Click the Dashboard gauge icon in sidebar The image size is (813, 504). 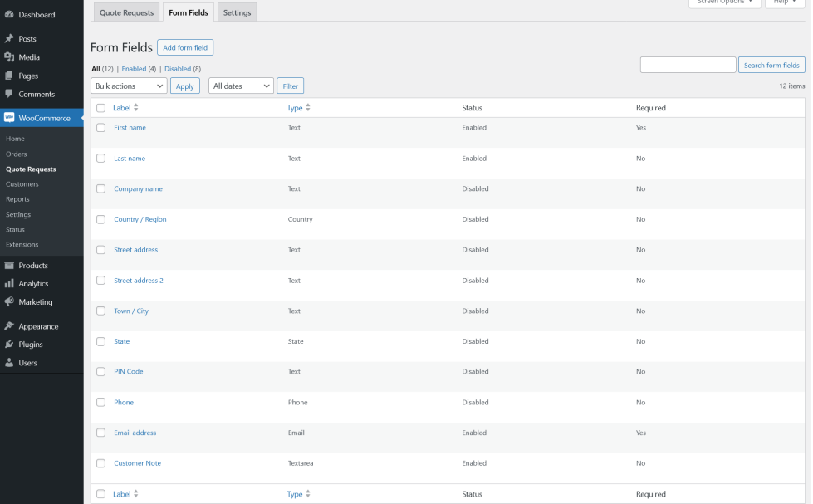tap(9, 15)
